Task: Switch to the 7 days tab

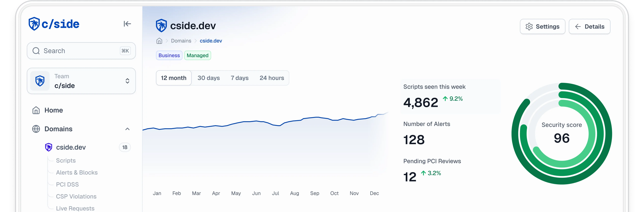Action: click(239, 78)
